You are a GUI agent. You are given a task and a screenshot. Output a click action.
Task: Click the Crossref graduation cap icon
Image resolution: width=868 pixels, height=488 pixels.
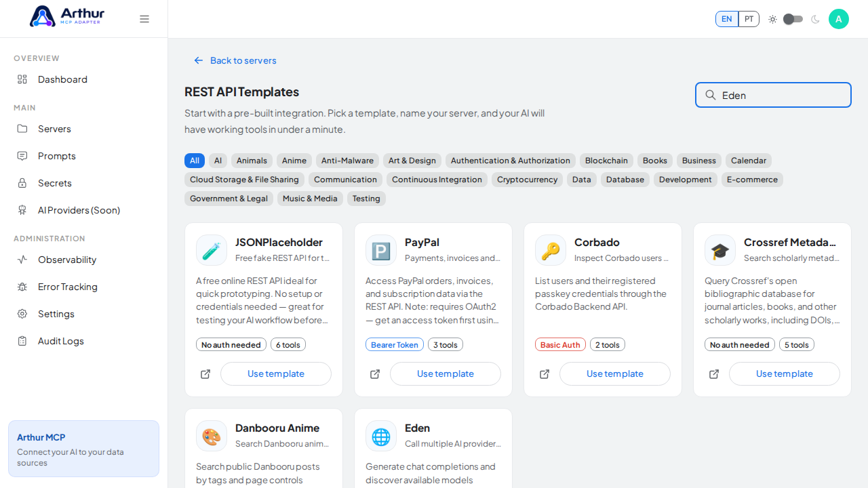(720, 250)
